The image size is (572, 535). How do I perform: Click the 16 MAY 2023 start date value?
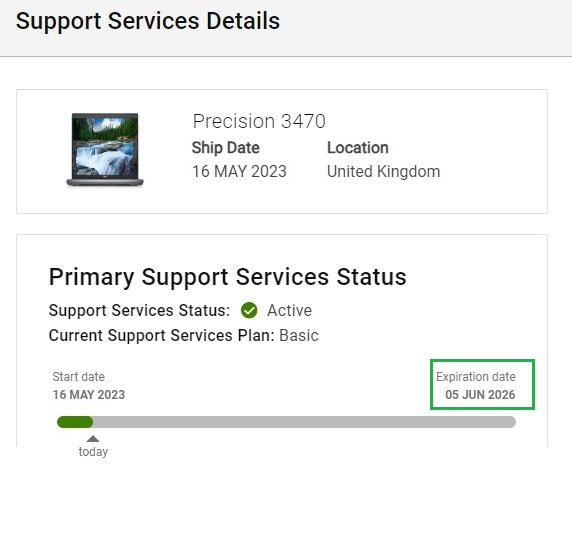coord(89,395)
